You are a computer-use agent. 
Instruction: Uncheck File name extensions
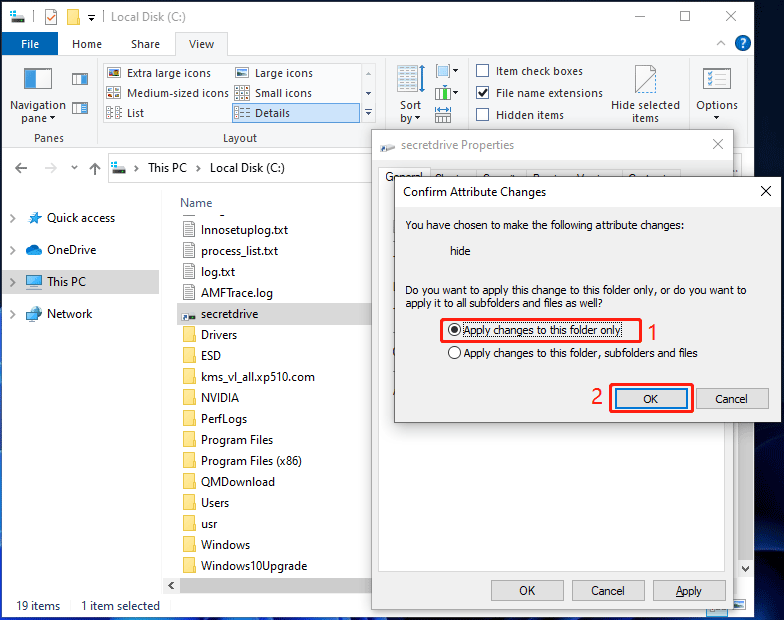click(483, 93)
